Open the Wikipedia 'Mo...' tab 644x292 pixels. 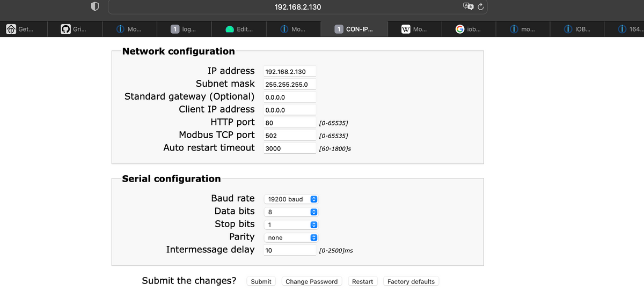pyautogui.click(x=414, y=29)
